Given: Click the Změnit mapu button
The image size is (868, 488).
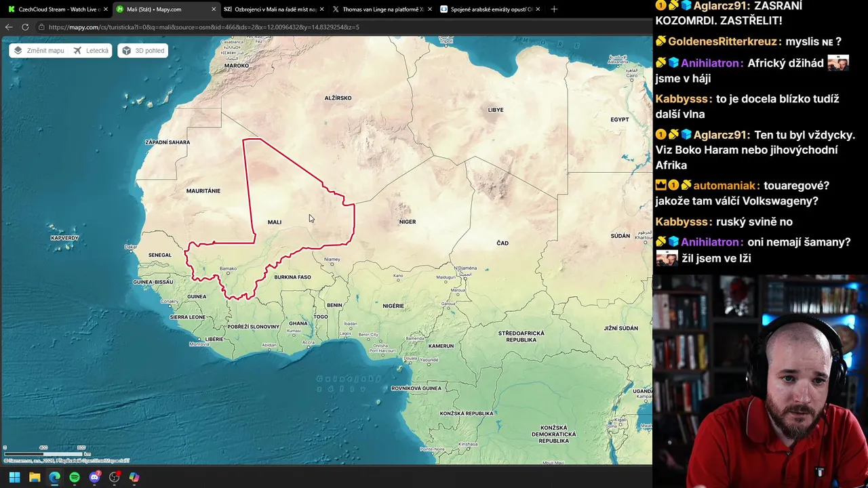Looking at the screenshot, I should 39,51.
